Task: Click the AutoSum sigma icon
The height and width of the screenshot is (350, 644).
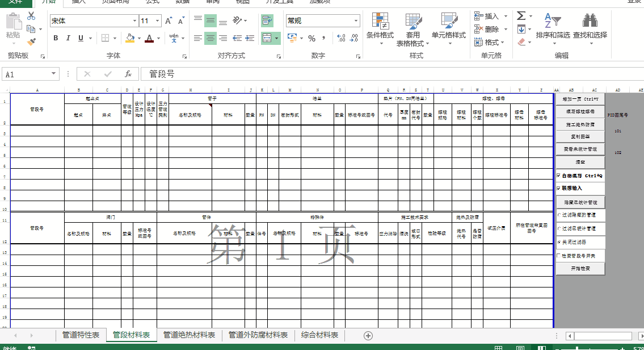Action: [x=521, y=16]
